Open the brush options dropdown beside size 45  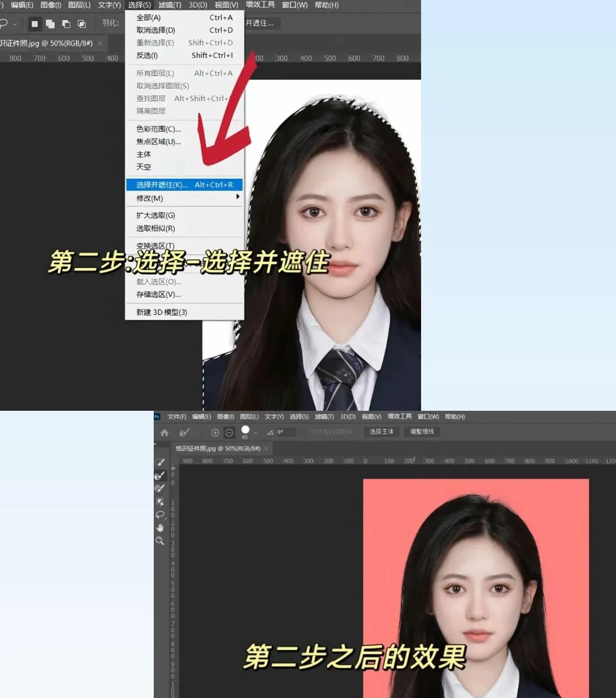(x=255, y=432)
